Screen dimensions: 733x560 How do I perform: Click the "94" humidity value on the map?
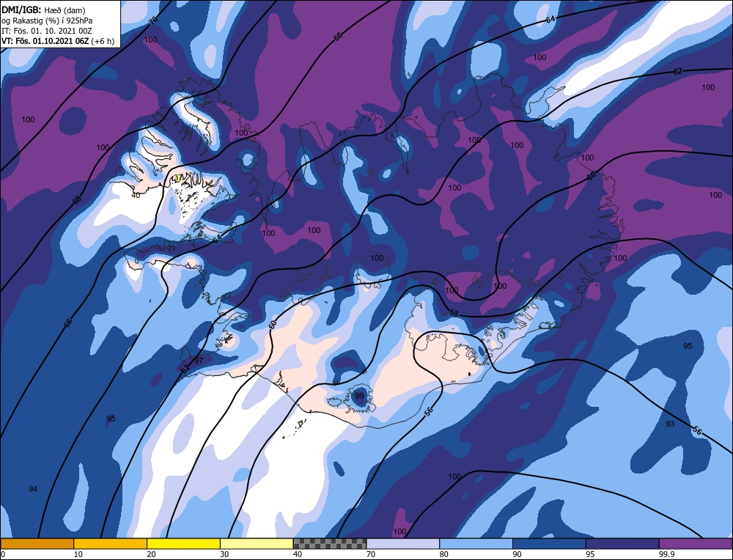[x=33, y=489]
